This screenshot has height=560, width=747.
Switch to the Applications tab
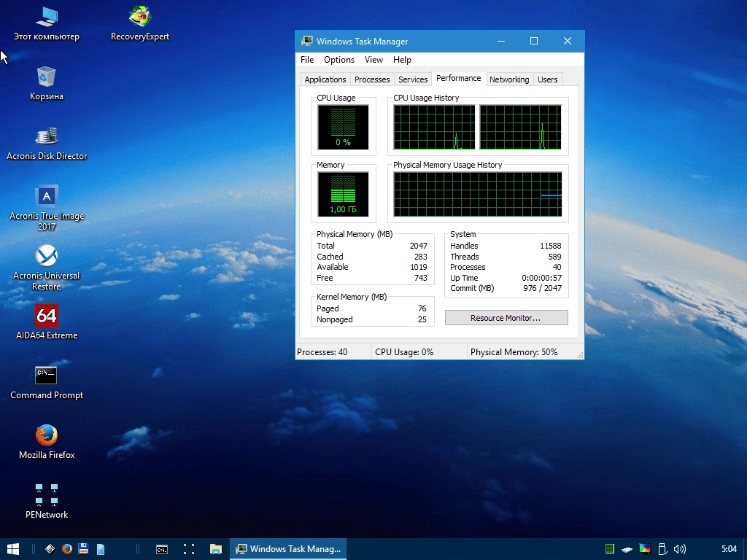coord(325,79)
